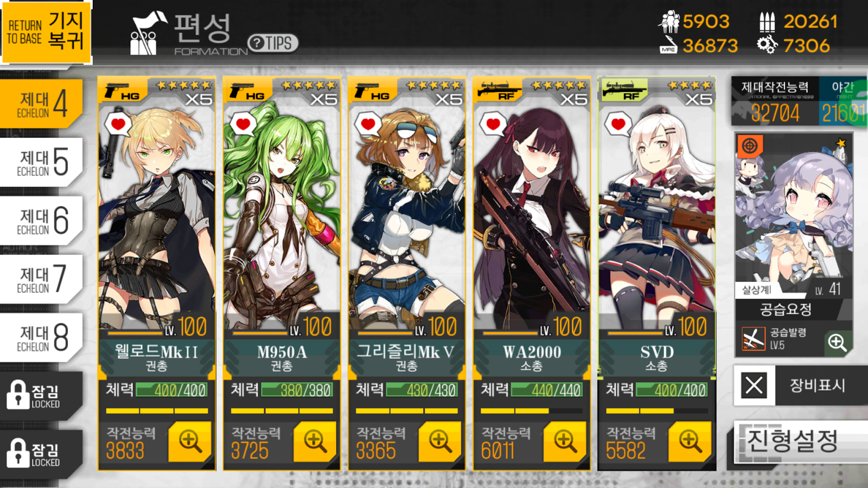
Task: Switch to Echelon 7 tab
Action: 42,279
